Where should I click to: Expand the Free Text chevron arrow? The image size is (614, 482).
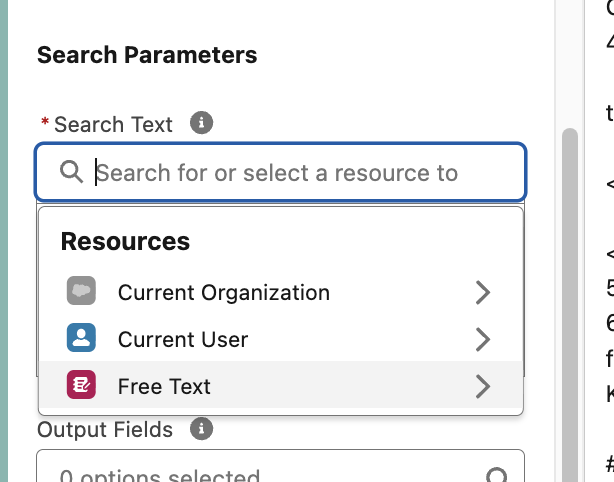point(483,385)
